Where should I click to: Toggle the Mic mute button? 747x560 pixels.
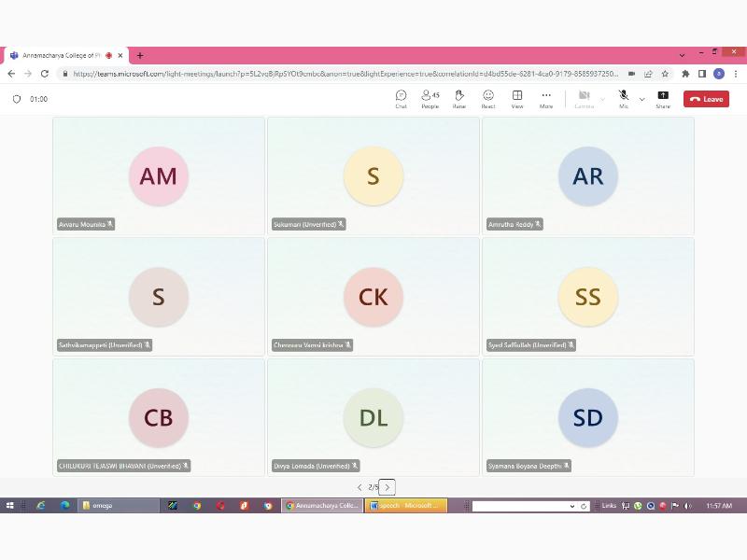pos(623,98)
